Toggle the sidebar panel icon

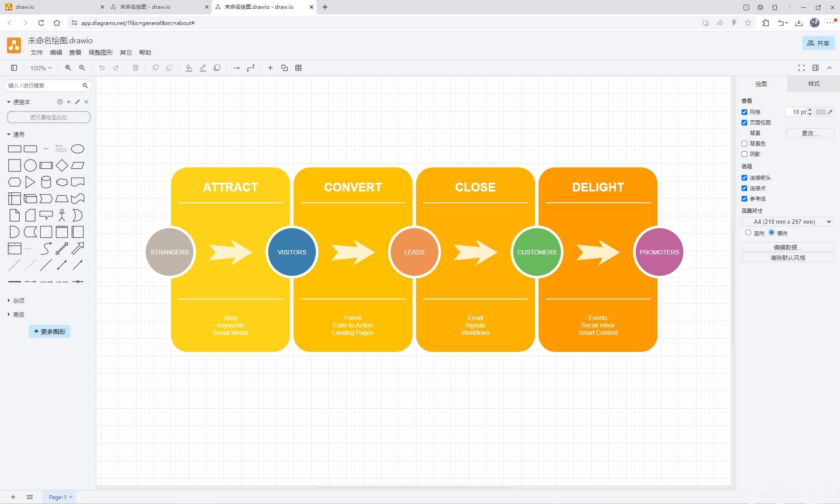14,68
